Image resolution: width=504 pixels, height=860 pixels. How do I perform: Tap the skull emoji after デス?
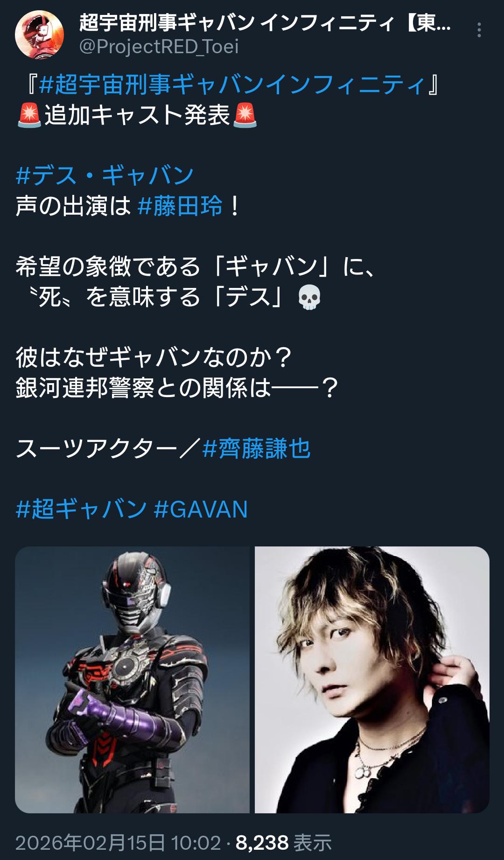point(309,297)
